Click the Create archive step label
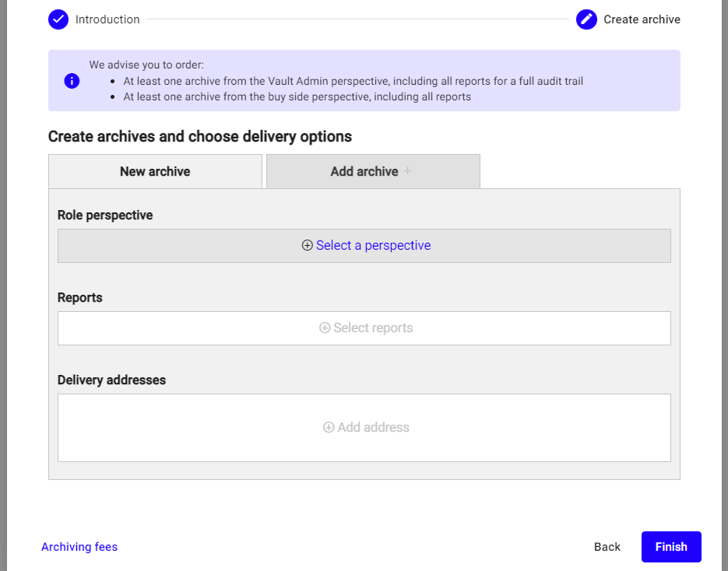This screenshot has width=728, height=571. coord(642,19)
